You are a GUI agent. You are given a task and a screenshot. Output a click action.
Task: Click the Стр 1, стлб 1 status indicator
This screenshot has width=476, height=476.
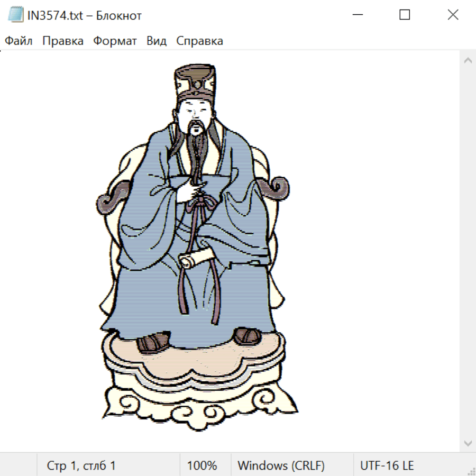(x=81, y=466)
